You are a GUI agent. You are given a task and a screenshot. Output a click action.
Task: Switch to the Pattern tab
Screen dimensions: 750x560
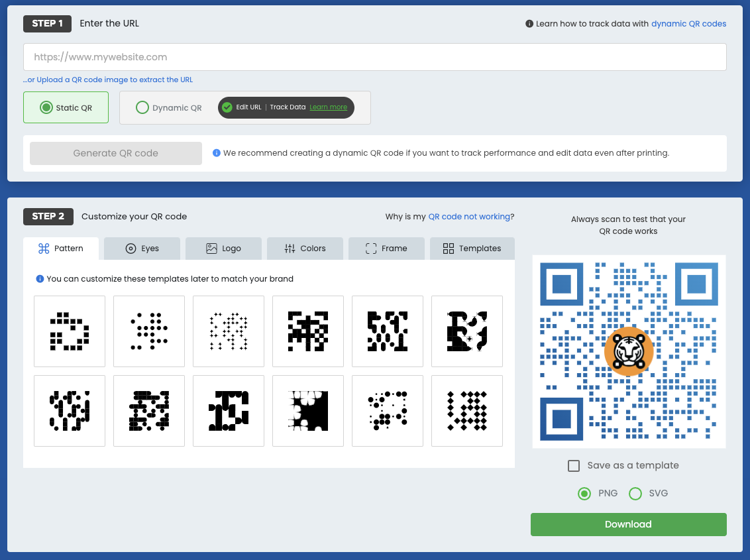[61, 249]
